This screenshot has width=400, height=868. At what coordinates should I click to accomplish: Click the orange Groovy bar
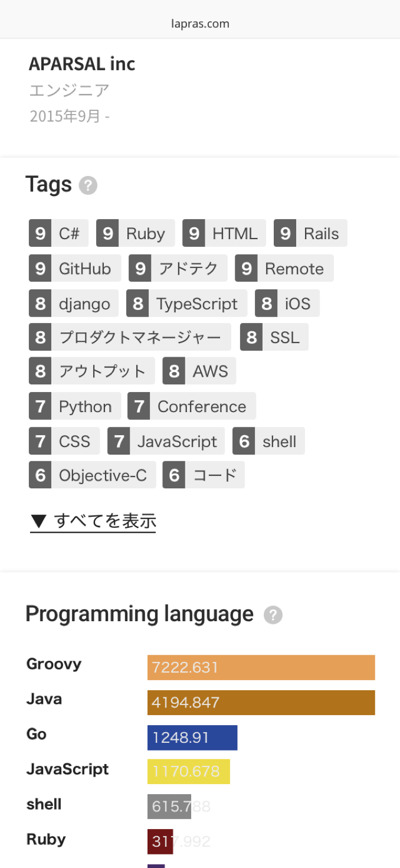tap(261, 667)
